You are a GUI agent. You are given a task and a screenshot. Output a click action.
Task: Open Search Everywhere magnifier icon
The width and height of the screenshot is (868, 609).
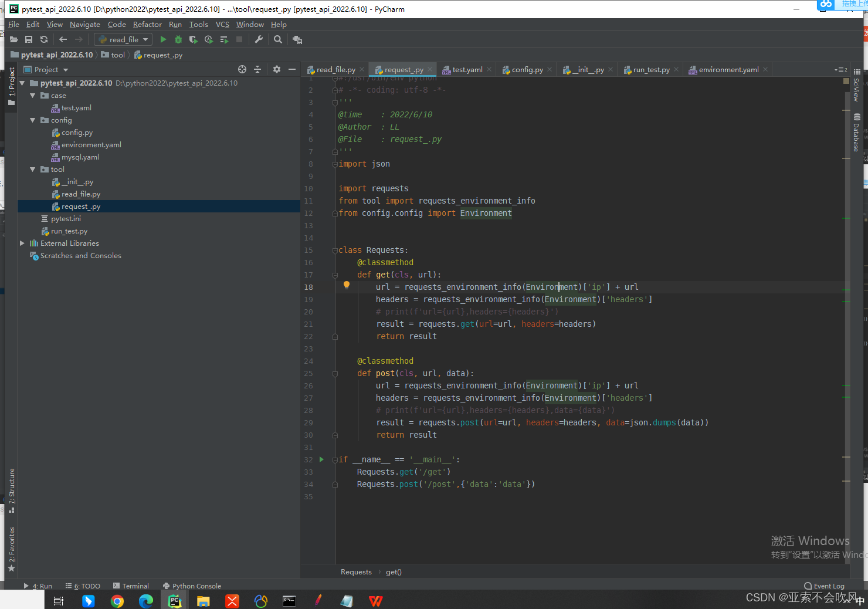click(278, 39)
